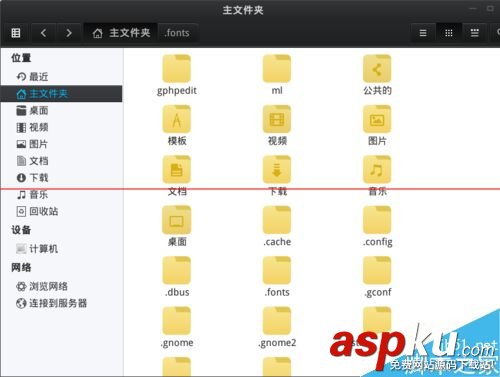Select the 文档 documents folder icon
Viewport: 500px width, 377px height.
click(177, 170)
